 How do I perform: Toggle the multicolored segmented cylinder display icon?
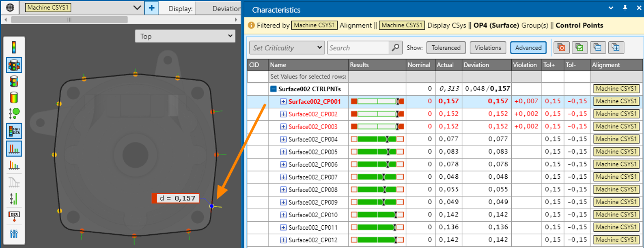14,65
